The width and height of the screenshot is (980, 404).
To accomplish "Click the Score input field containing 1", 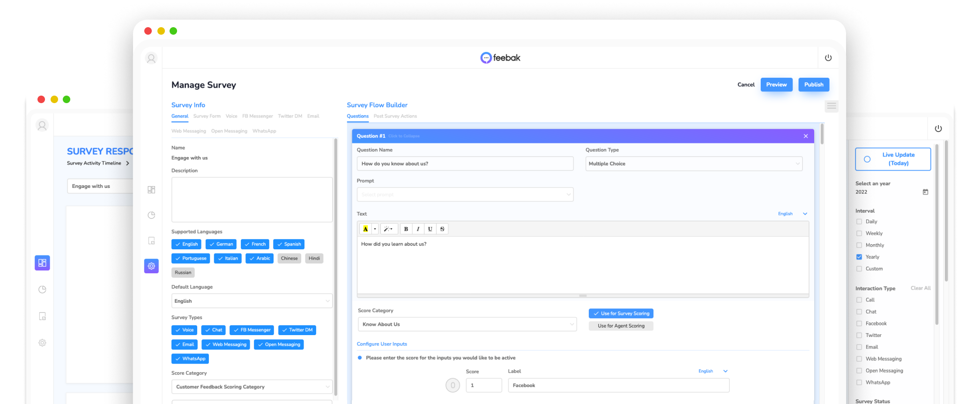I will click(x=484, y=385).
